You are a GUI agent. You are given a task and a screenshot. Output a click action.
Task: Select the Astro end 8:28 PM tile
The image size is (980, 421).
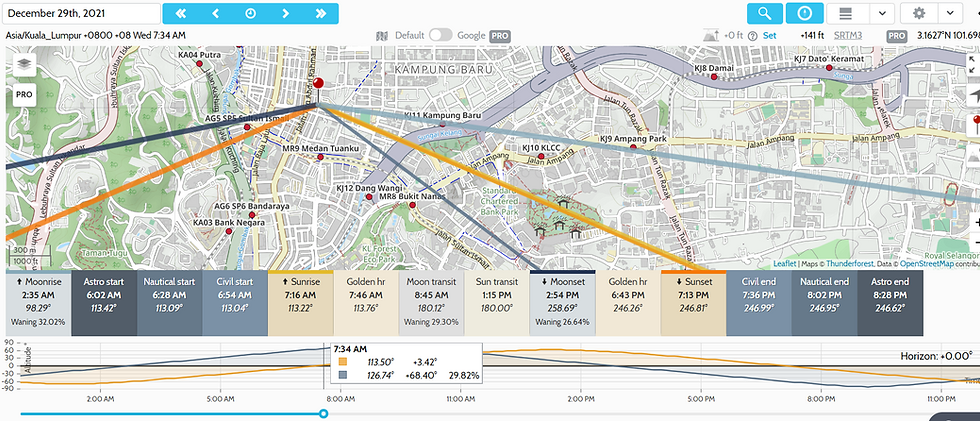(890, 304)
